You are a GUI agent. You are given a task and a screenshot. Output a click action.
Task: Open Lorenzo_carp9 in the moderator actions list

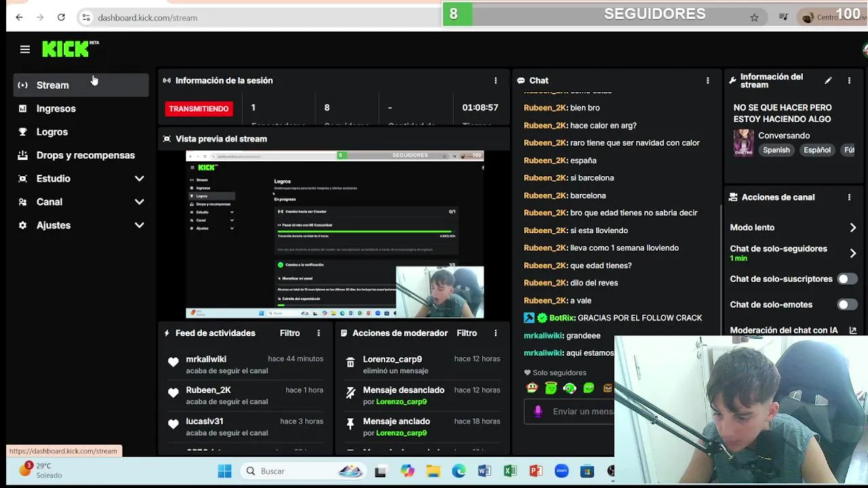coord(392,359)
